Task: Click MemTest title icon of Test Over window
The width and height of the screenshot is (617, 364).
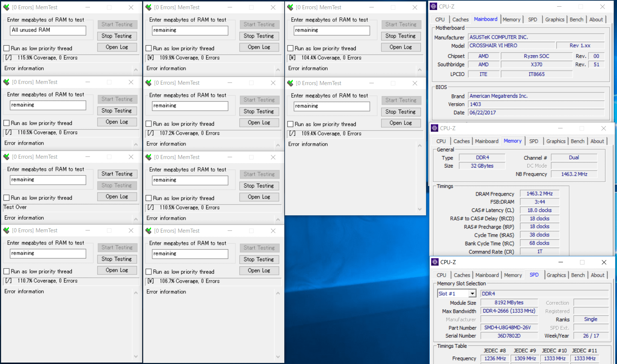Action: point(6,157)
